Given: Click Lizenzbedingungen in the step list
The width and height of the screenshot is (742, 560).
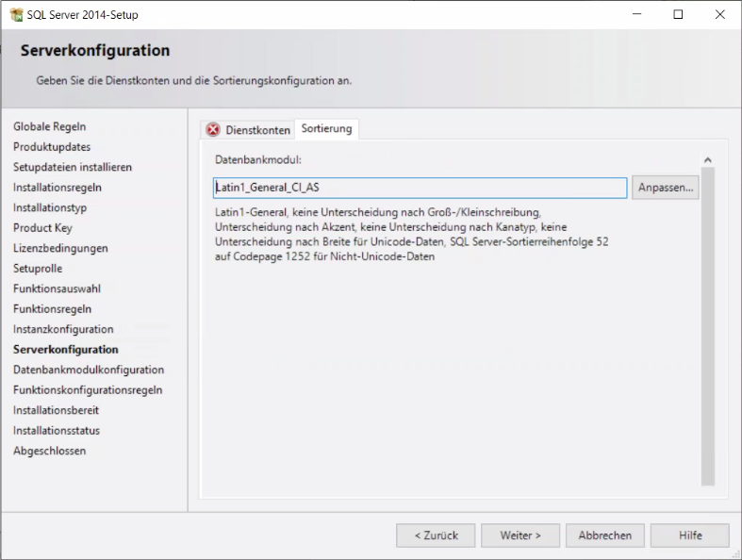Looking at the screenshot, I should pyautogui.click(x=60, y=248).
